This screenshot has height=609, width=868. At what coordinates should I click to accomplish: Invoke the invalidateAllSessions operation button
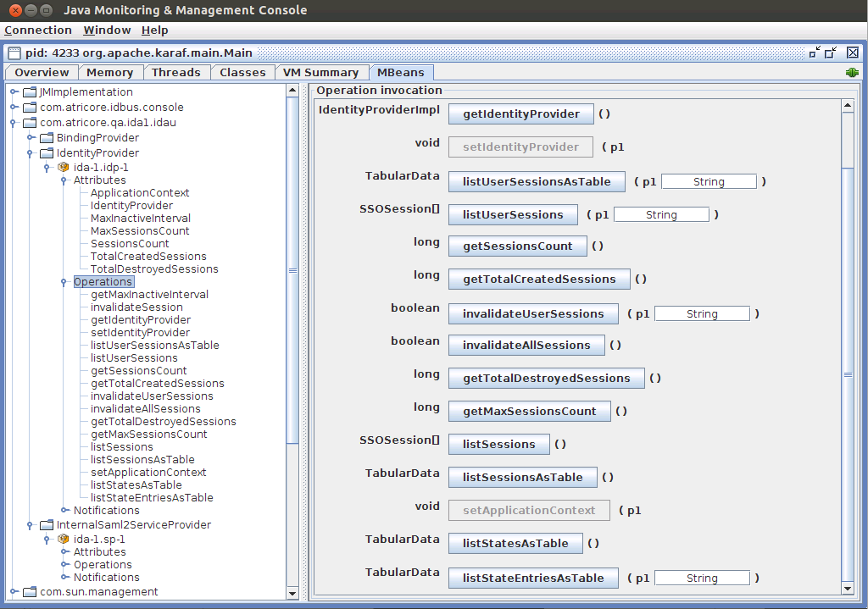pyautogui.click(x=526, y=345)
